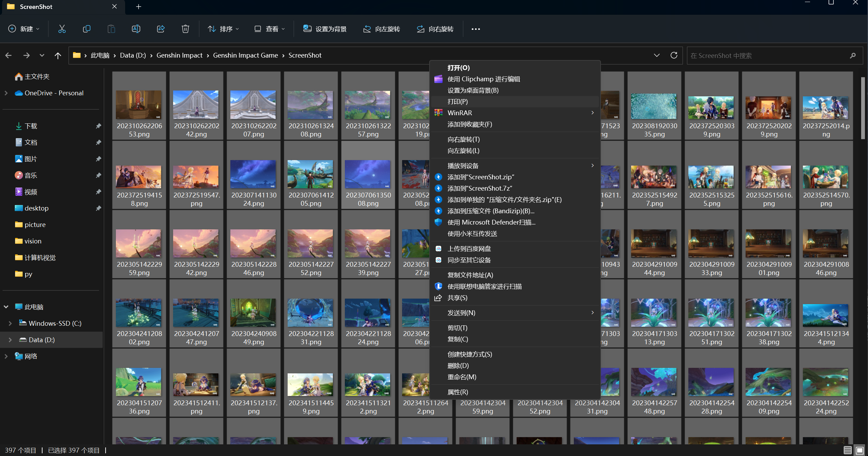This screenshot has width=868, height=456.
Task: Select Windows-SSD (C:) drive
Action: (50, 323)
